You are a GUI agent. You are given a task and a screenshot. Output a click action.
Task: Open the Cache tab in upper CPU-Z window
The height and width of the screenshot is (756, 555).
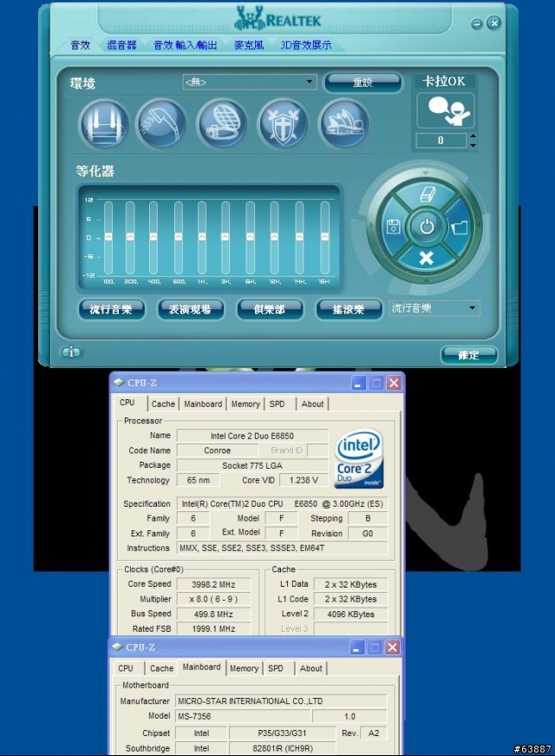[x=163, y=404]
